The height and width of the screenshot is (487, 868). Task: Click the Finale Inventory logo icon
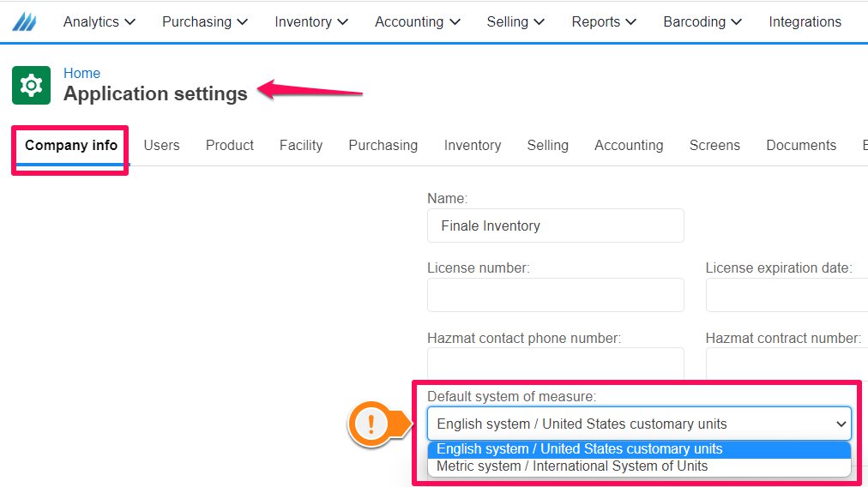coord(24,22)
